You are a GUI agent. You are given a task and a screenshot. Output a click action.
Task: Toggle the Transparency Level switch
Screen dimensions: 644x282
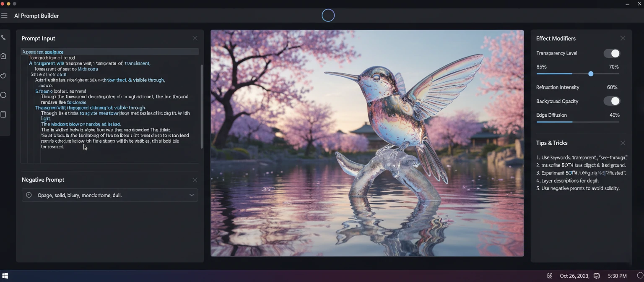tap(611, 53)
